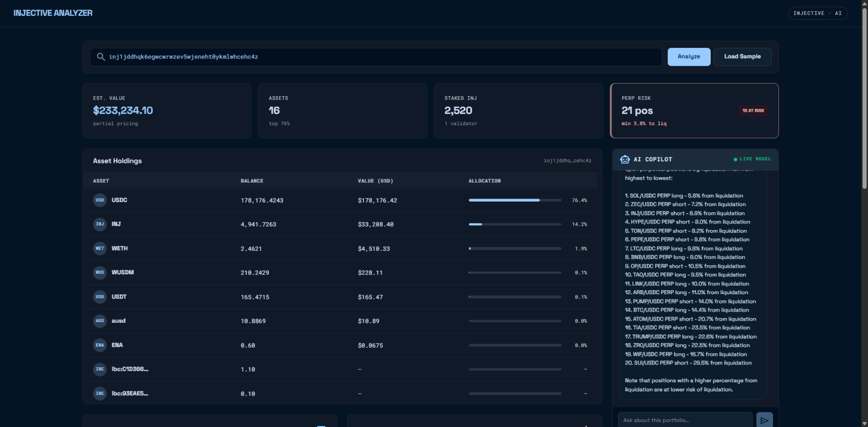The height and width of the screenshot is (427, 868).
Task: Click USDT balance 165.4715
Action: click(x=255, y=297)
